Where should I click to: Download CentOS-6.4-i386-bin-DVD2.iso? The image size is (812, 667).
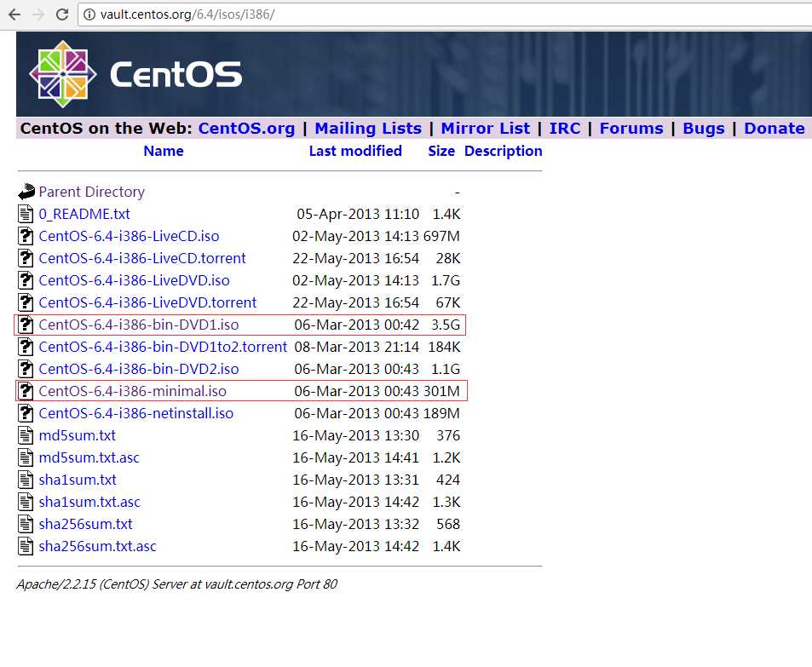(x=139, y=369)
